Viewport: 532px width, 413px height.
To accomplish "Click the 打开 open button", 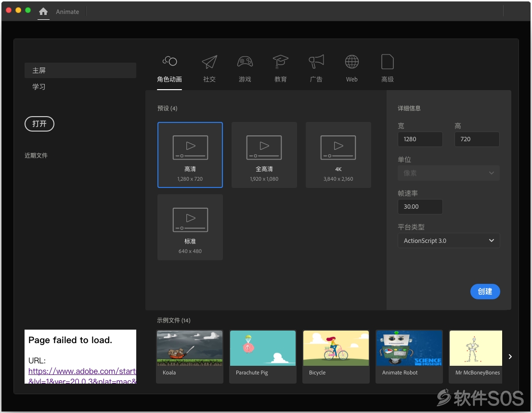I will 39,124.
